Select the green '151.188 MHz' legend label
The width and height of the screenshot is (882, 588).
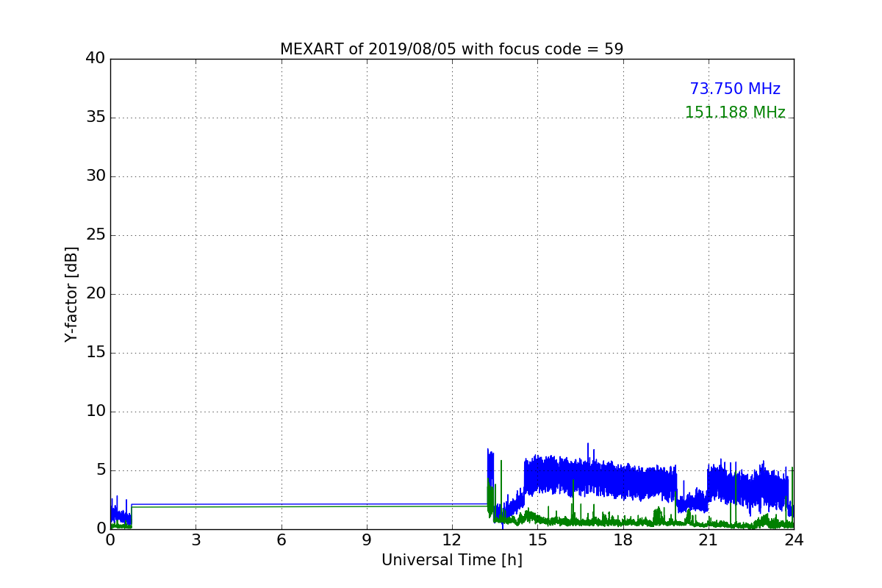tap(735, 112)
